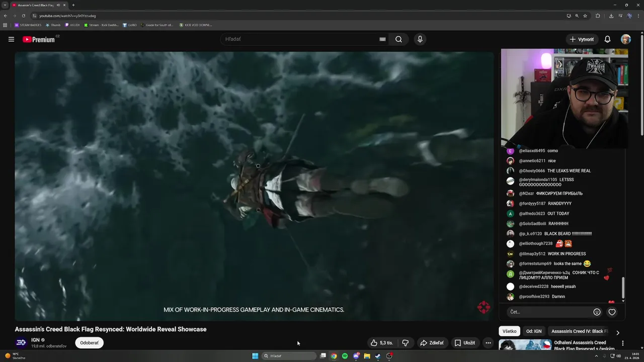Open the STEAM BADGES bookmark
Image resolution: width=644 pixels, height=362 pixels.
pyautogui.click(x=28, y=25)
